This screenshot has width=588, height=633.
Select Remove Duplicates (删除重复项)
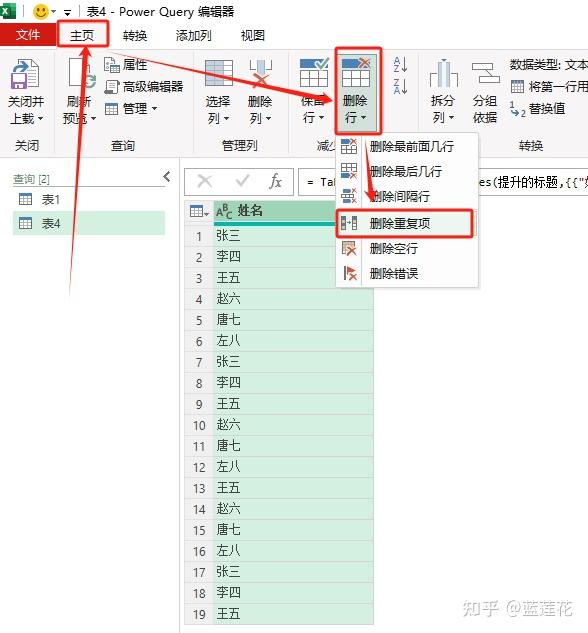pyautogui.click(x=404, y=223)
